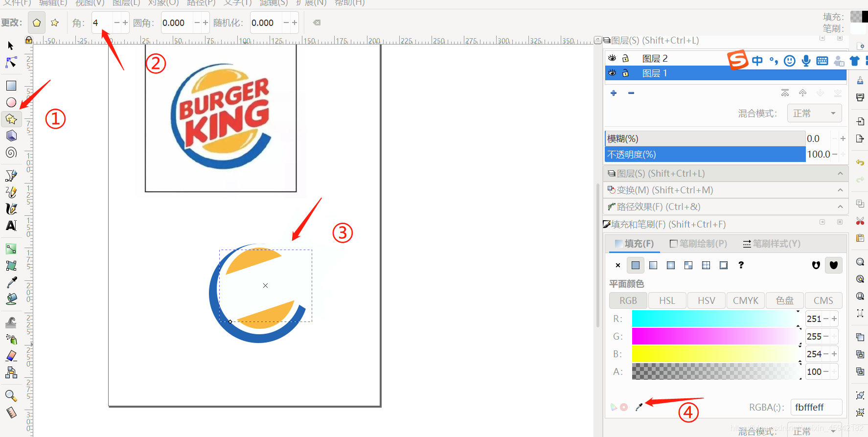Select the measure ruler tool

(x=11, y=413)
